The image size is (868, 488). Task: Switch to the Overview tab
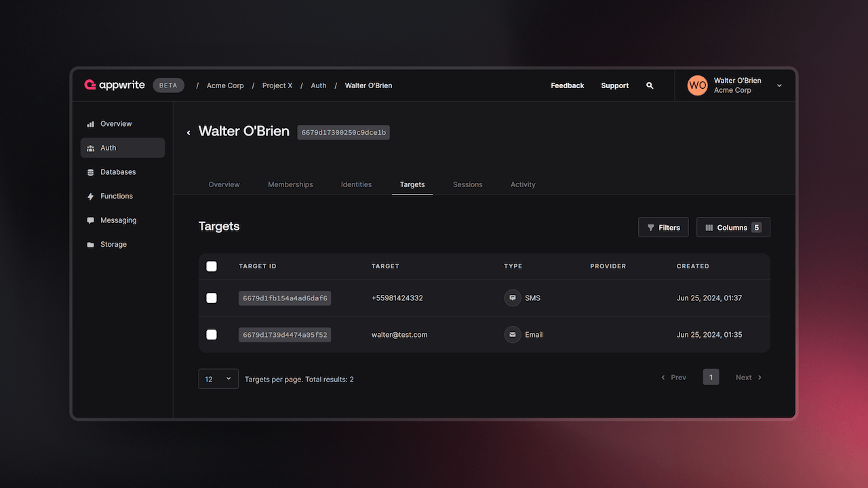click(224, 184)
